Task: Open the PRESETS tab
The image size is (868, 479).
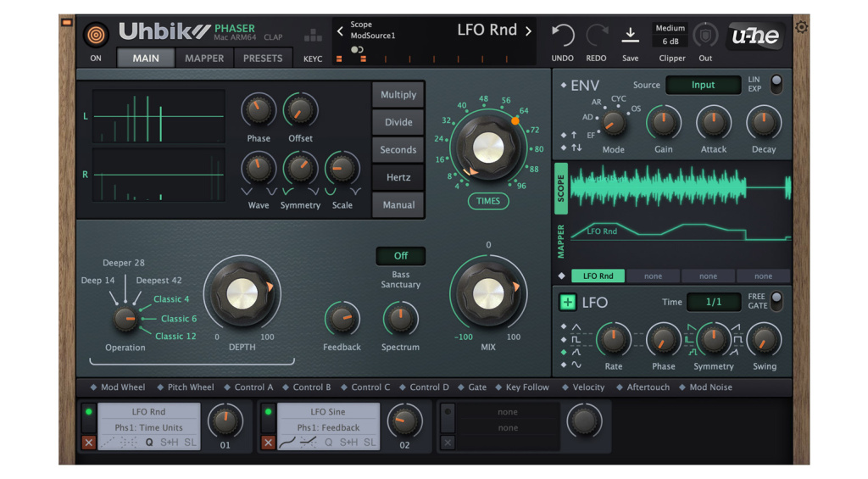Action: pos(263,58)
